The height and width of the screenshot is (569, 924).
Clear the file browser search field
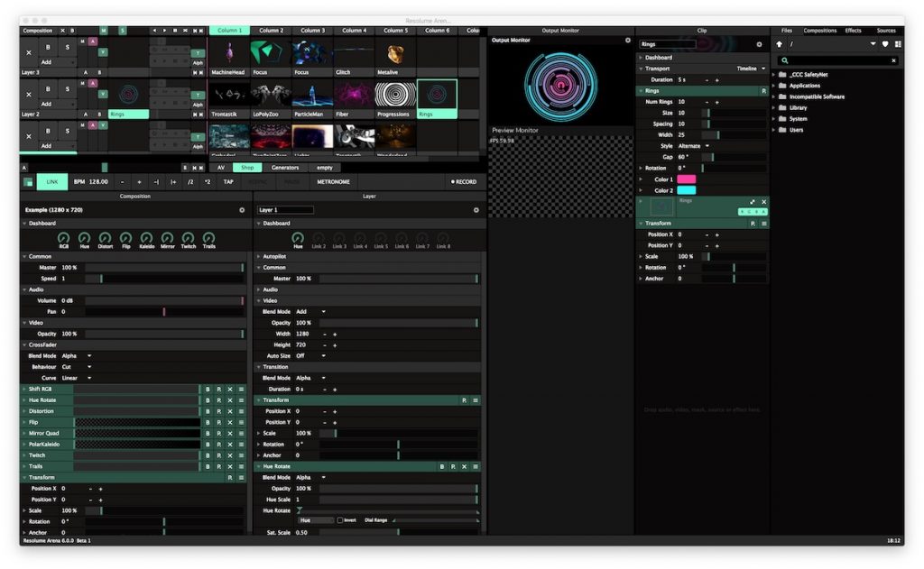[x=893, y=60]
